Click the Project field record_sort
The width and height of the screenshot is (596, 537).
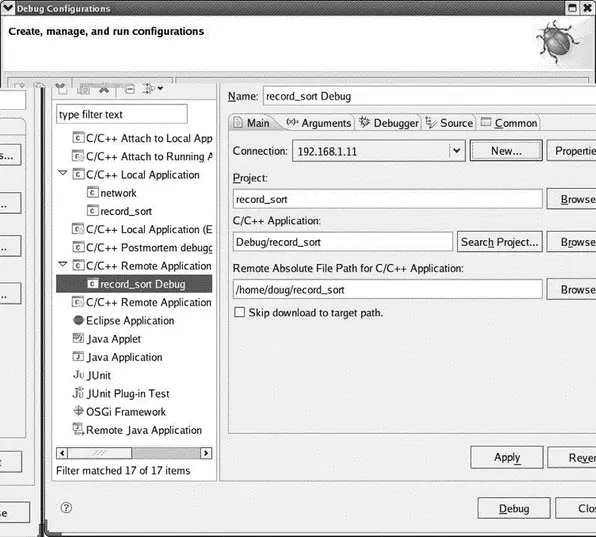(x=387, y=199)
